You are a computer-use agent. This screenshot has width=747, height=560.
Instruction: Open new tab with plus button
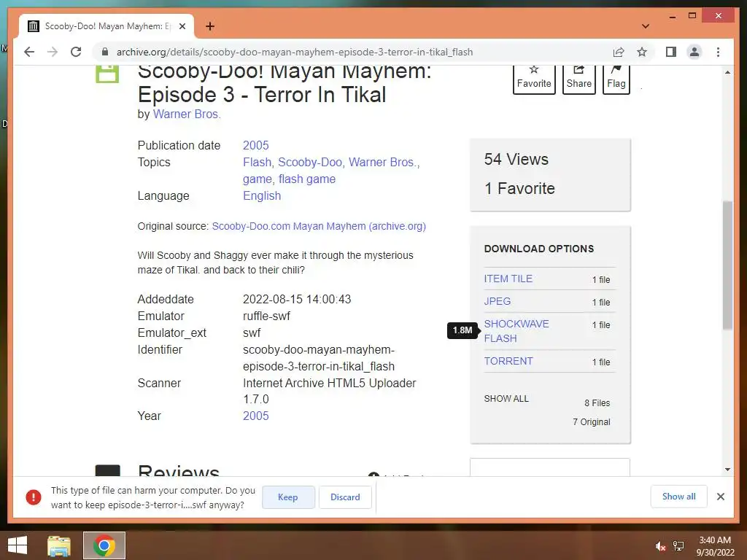click(210, 26)
